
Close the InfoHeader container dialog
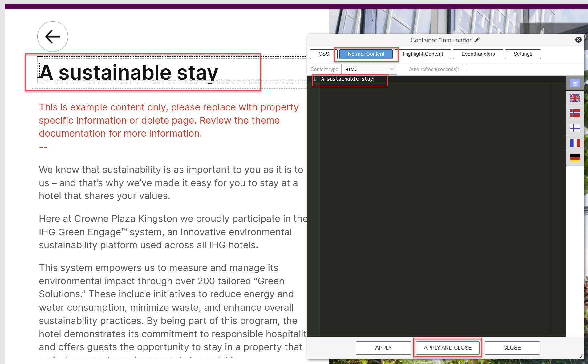[578, 40]
